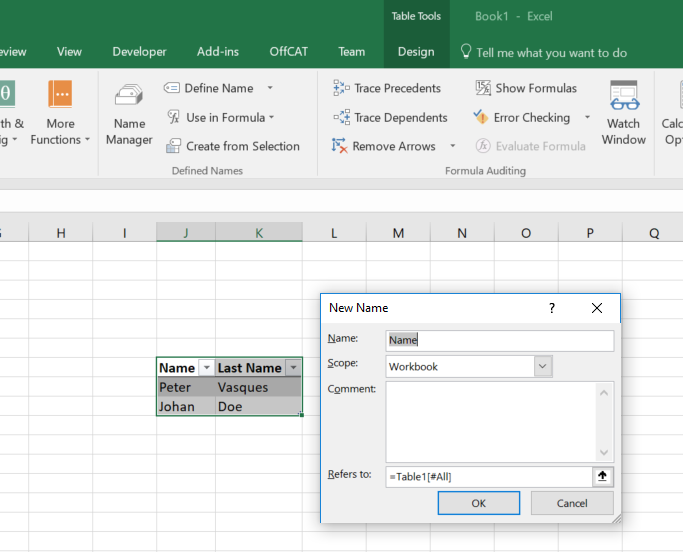
Task: Expand the Define Name dropdown arrow
Action: [x=270, y=88]
